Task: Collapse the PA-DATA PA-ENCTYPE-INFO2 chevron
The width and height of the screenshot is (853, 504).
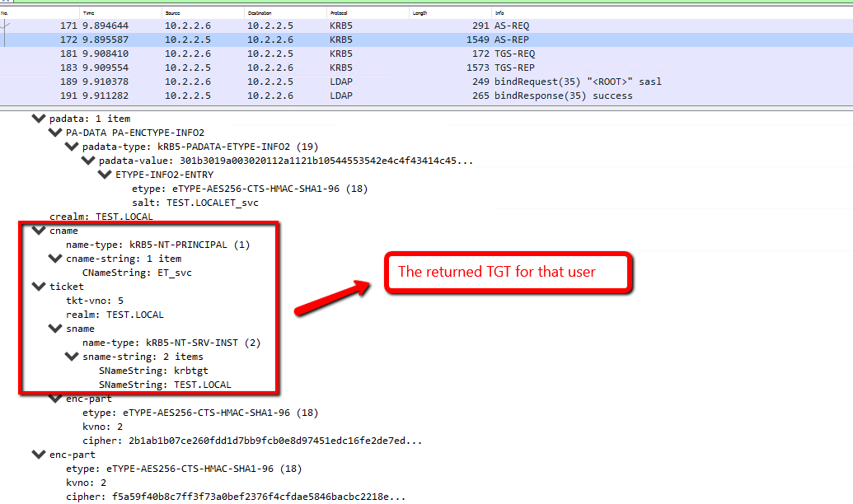Action: point(55,133)
